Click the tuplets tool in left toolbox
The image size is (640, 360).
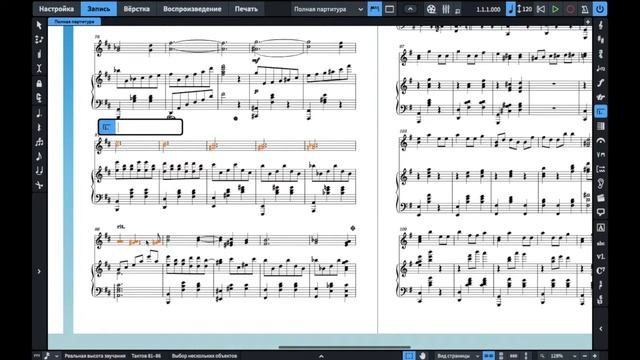click(x=39, y=142)
